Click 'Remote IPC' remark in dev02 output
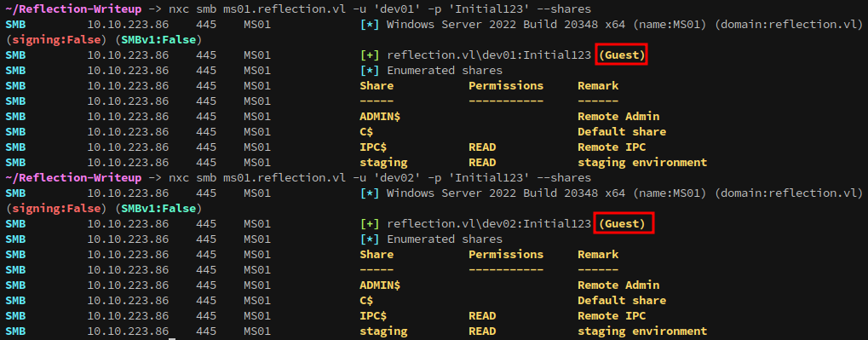This screenshot has width=868, height=340. 612,316
